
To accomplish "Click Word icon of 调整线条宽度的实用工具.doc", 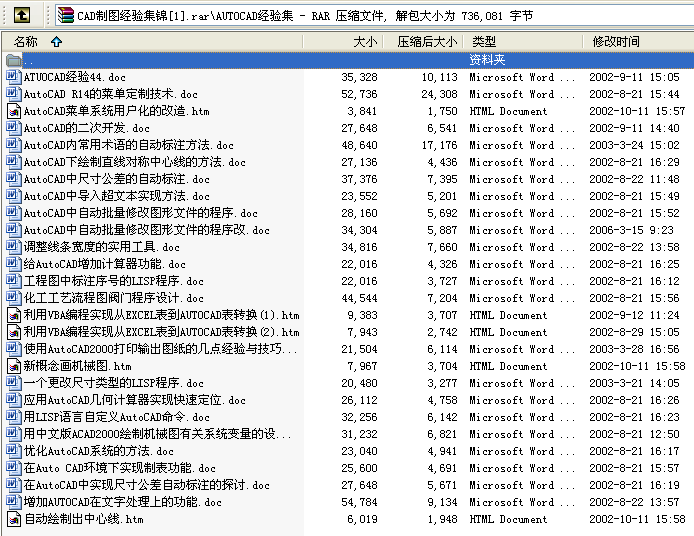I will [14, 247].
